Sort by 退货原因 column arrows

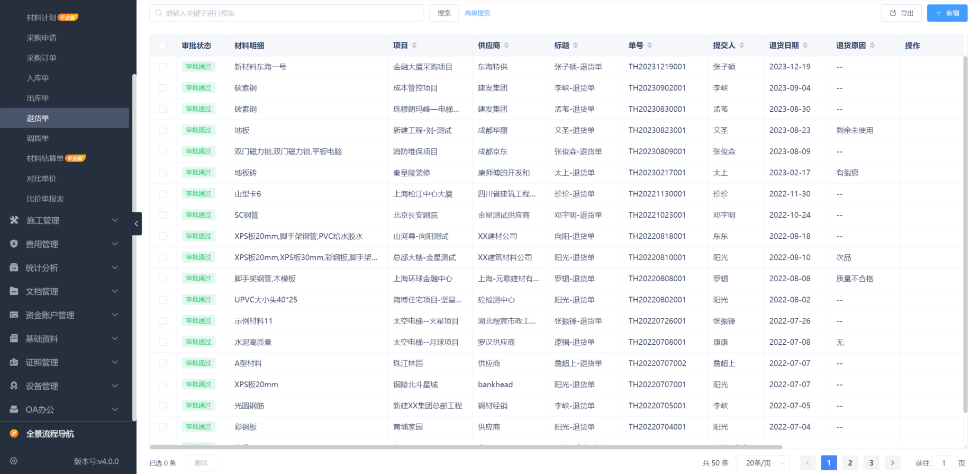coord(873,46)
